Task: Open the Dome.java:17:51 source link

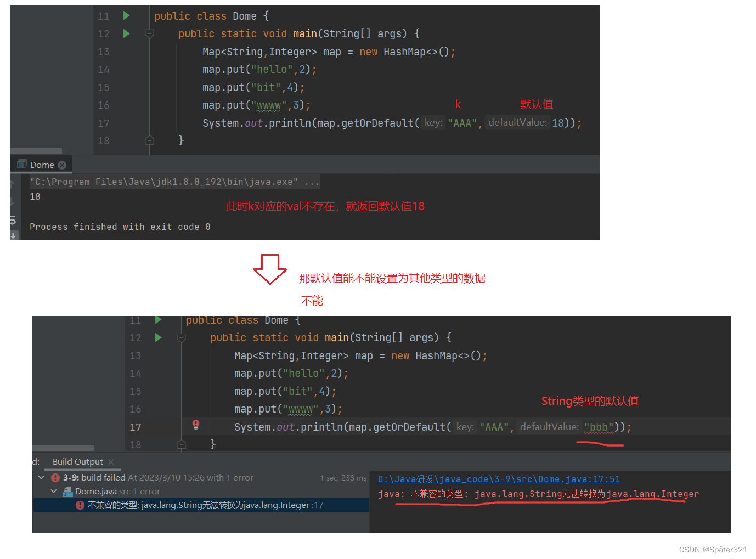Action: point(499,479)
